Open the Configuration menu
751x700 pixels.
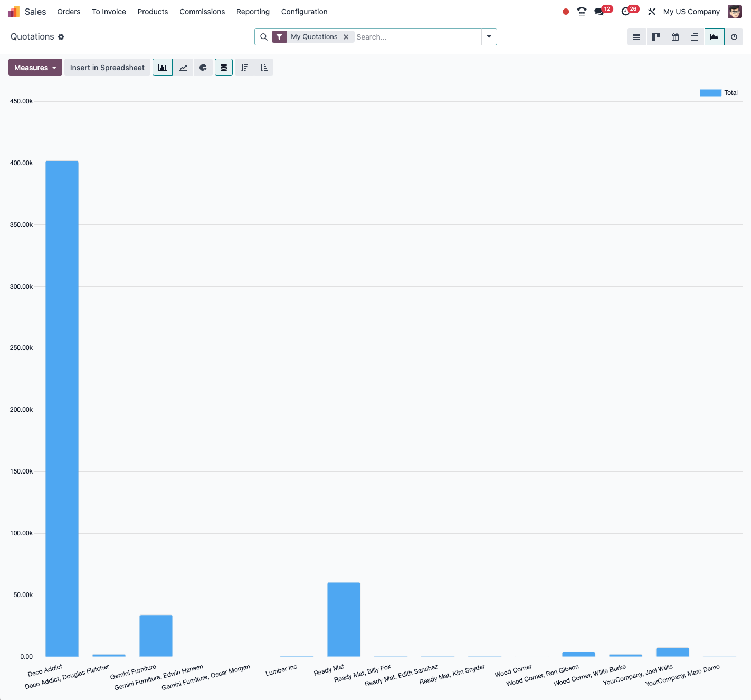305,12
